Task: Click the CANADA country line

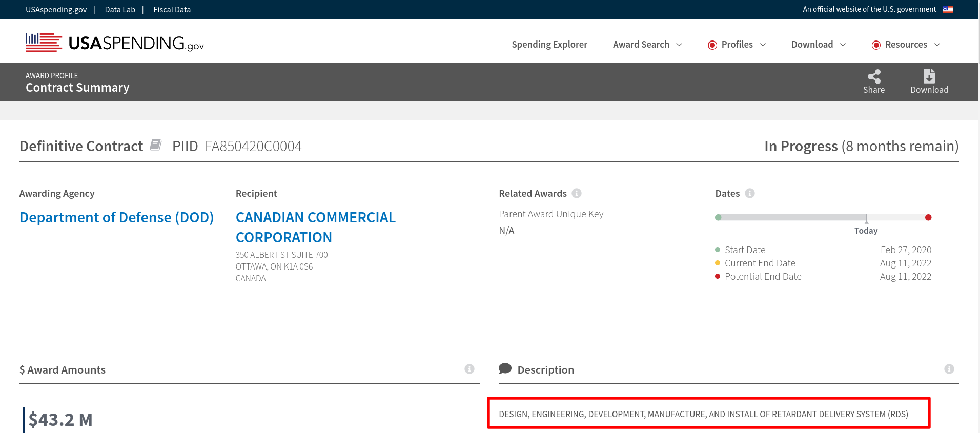Action: point(251,278)
